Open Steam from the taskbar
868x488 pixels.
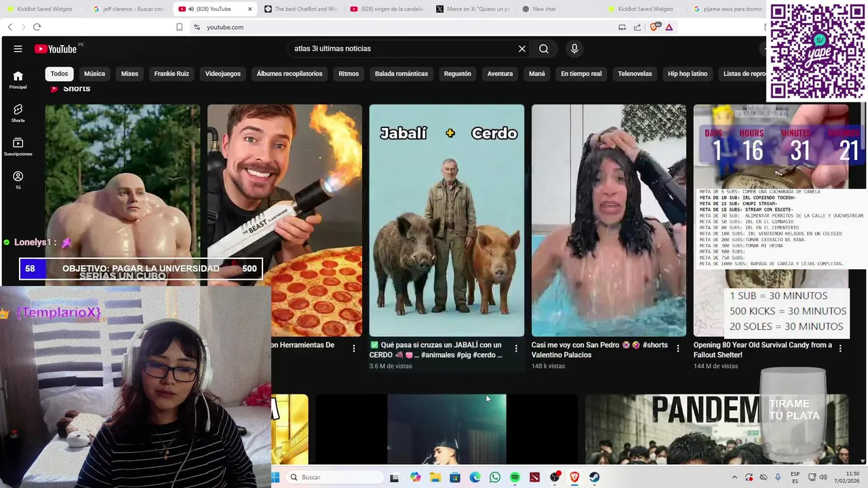595,477
